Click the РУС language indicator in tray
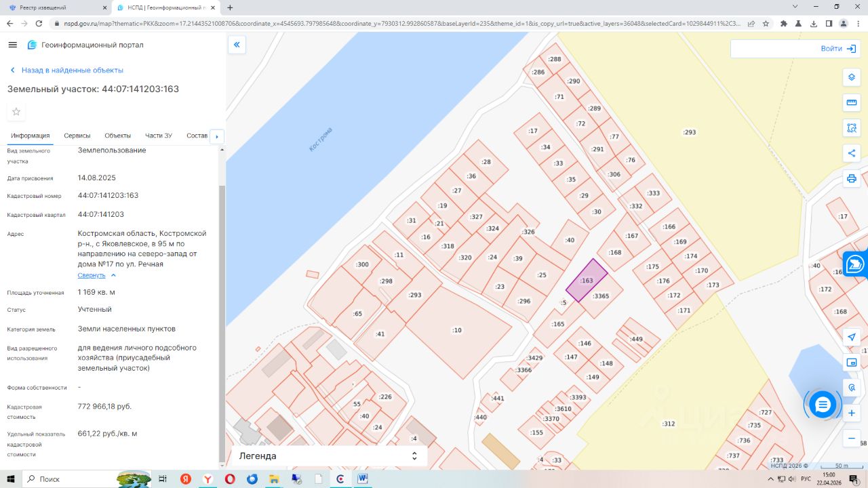868x488 pixels. pyautogui.click(x=806, y=479)
